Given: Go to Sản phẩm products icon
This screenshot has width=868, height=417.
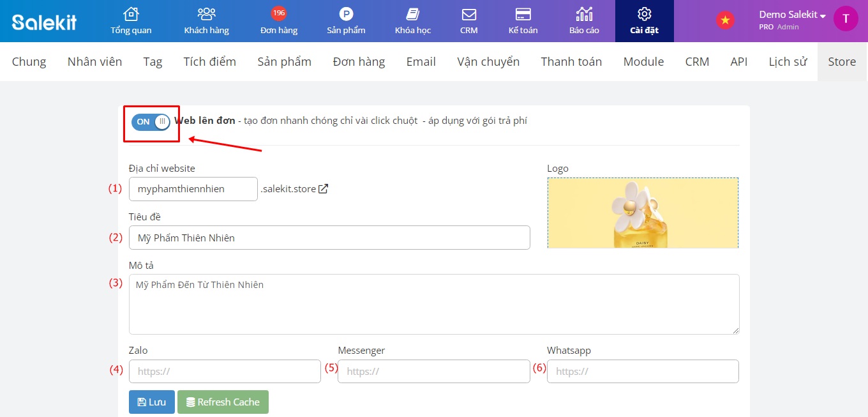Looking at the screenshot, I should tap(346, 15).
